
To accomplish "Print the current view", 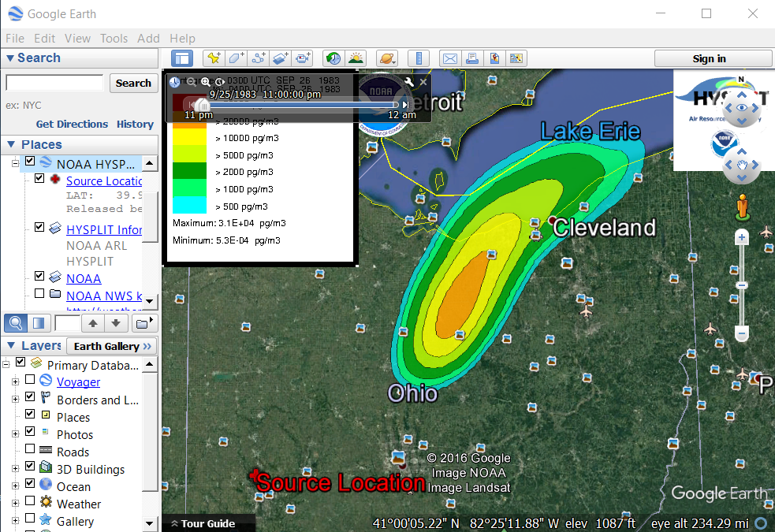I will click(x=472, y=58).
